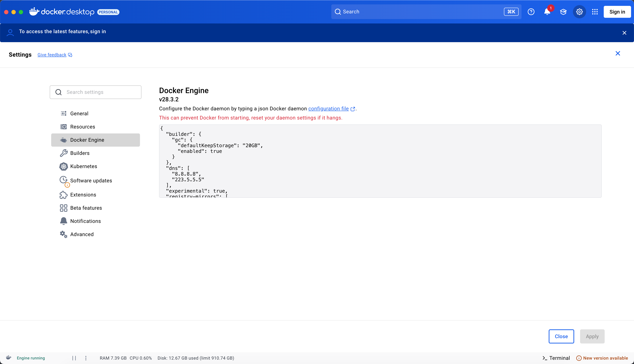Image resolution: width=634 pixels, height=364 pixels.
Task: Click the help question mark icon
Action: [531, 12]
